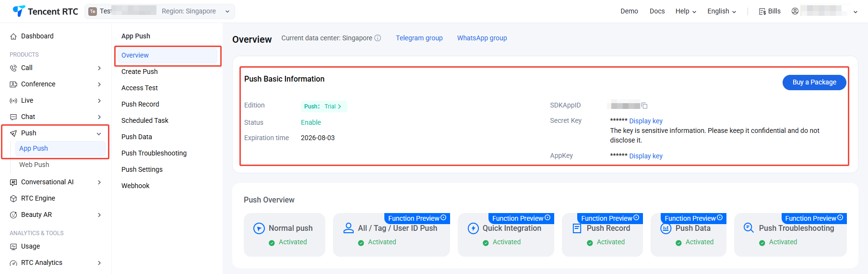Copy the SDKAppID with copy icon
The height and width of the screenshot is (274, 868).
click(644, 106)
